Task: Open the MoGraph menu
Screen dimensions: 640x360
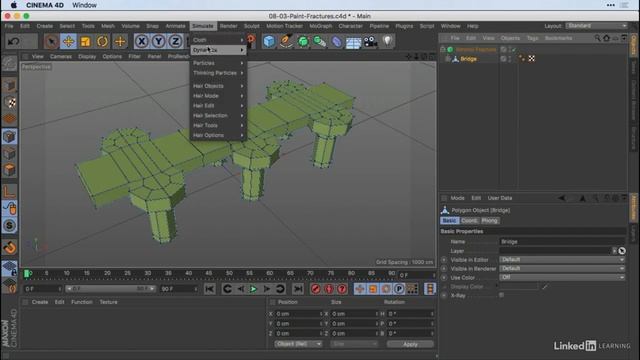Action: click(x=321, y=26)
